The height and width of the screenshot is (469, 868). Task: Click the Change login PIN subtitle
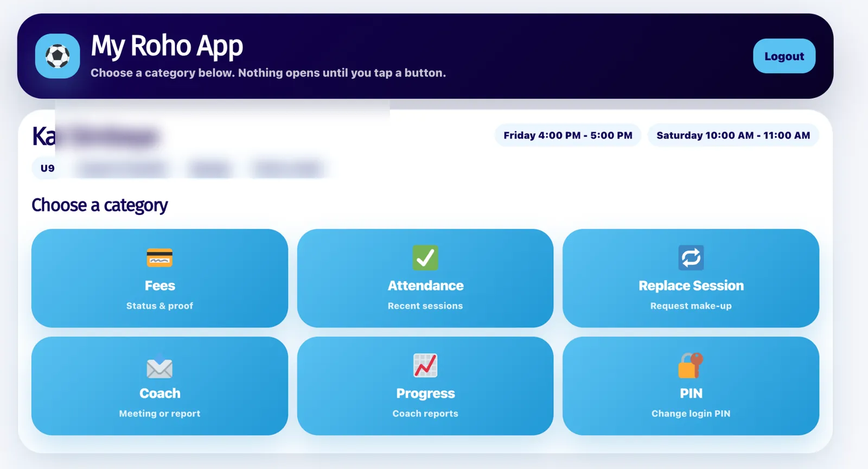coord(691,414)
